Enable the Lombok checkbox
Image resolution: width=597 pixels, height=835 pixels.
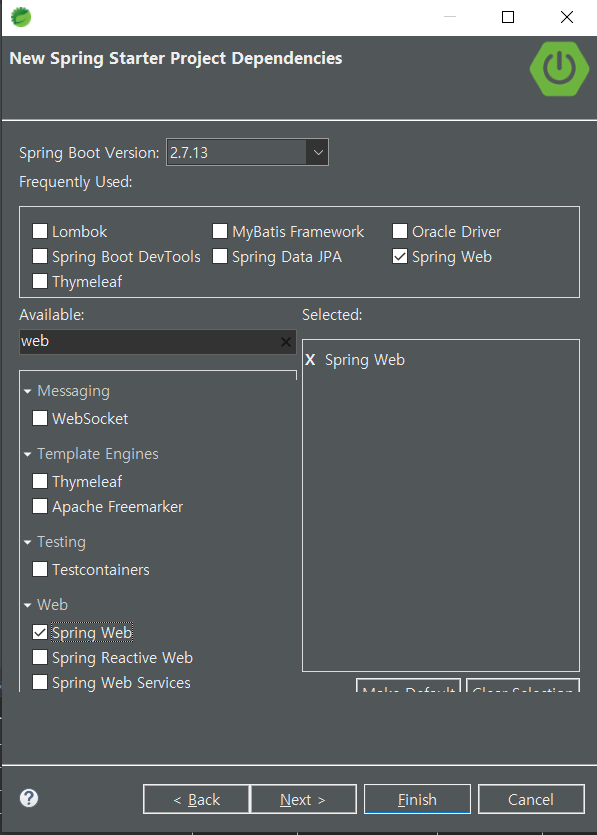(40, 231)
